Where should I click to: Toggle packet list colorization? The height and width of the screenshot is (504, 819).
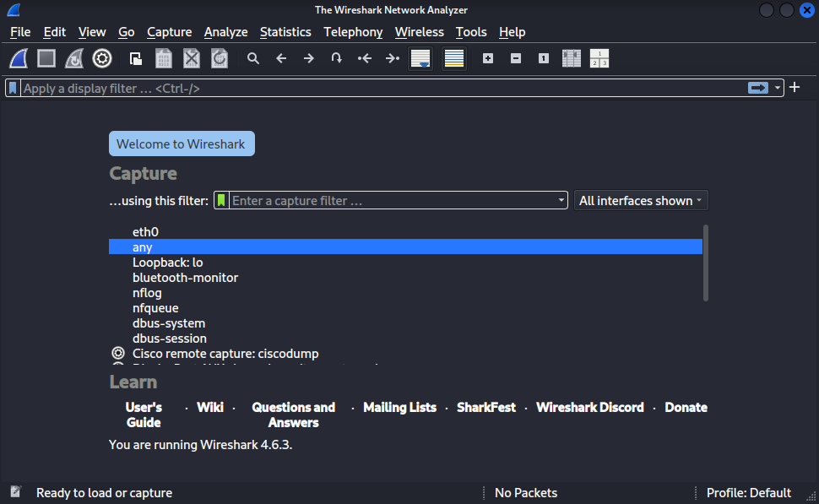(x=454, y=58)
